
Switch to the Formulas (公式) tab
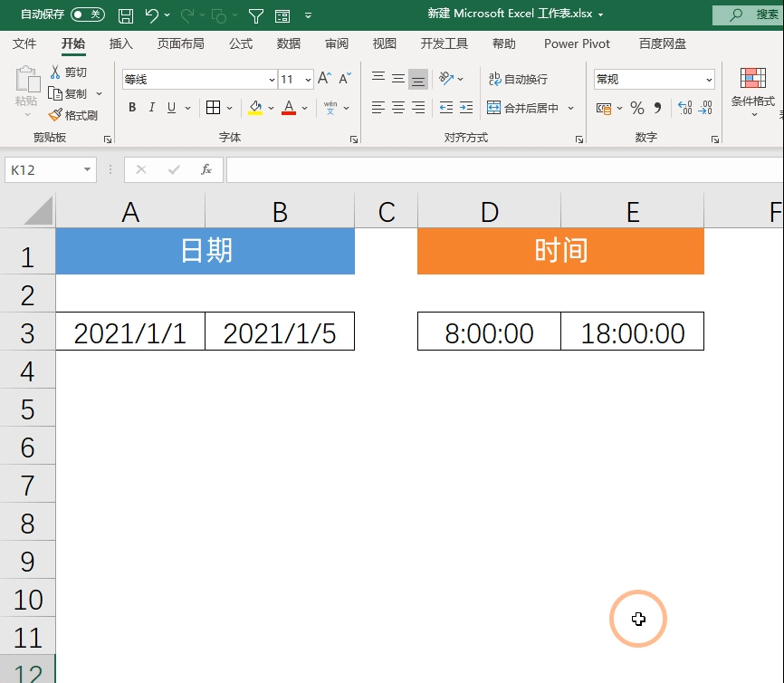tap(241, 43)
